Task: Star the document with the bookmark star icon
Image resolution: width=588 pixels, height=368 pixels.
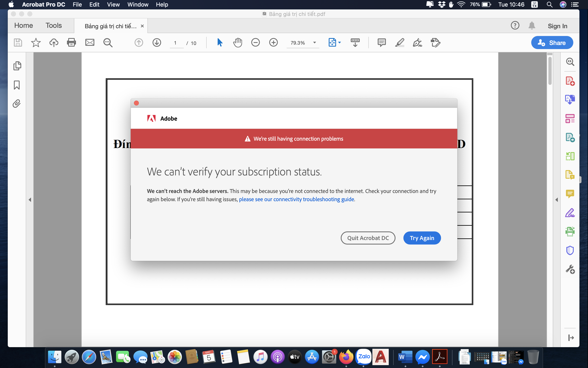Action: coord(36,43)
